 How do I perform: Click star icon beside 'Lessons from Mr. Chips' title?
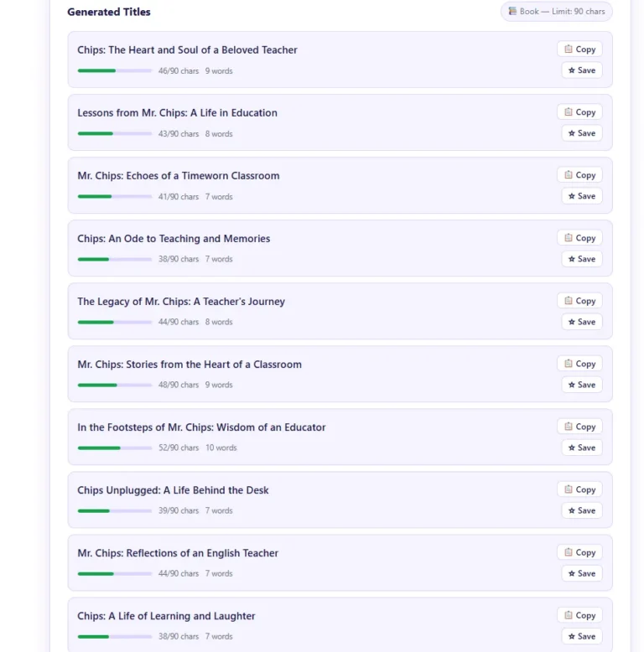[572, 133]
